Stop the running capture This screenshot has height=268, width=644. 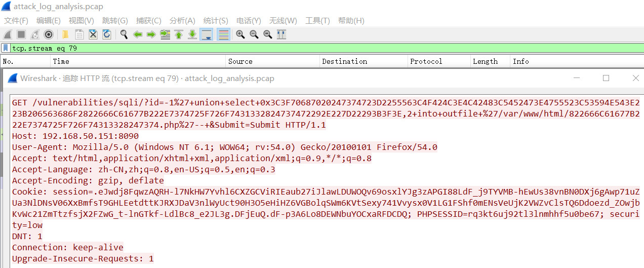tap(21, 34)
